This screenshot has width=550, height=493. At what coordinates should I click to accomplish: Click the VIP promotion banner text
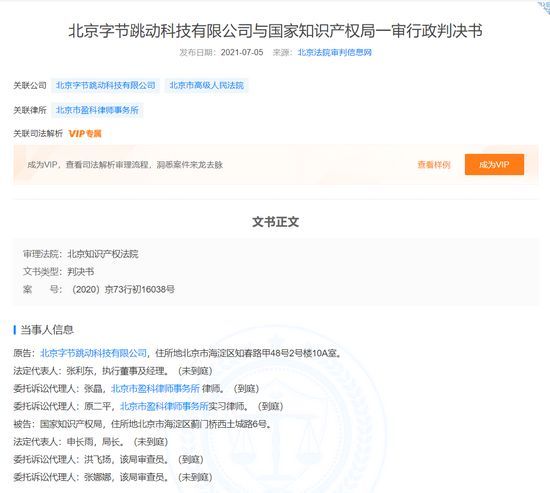tap(125, 165)
